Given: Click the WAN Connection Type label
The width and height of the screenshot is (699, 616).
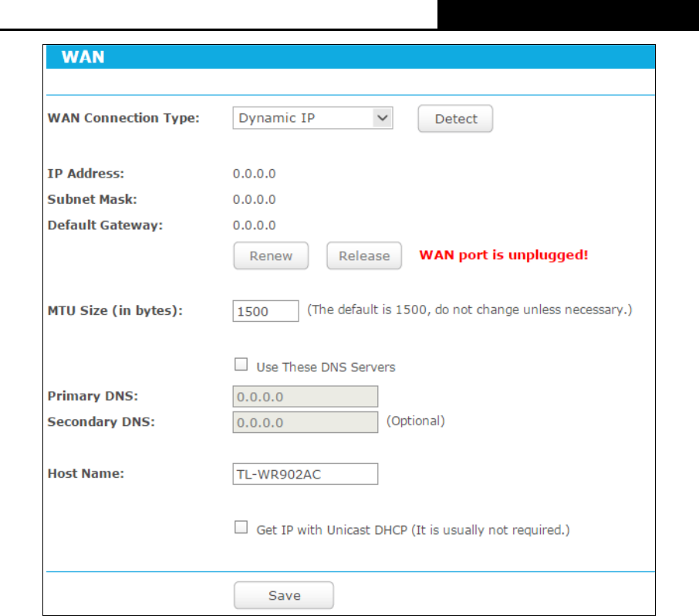Looking at the screenshot, I should point(123,118).
